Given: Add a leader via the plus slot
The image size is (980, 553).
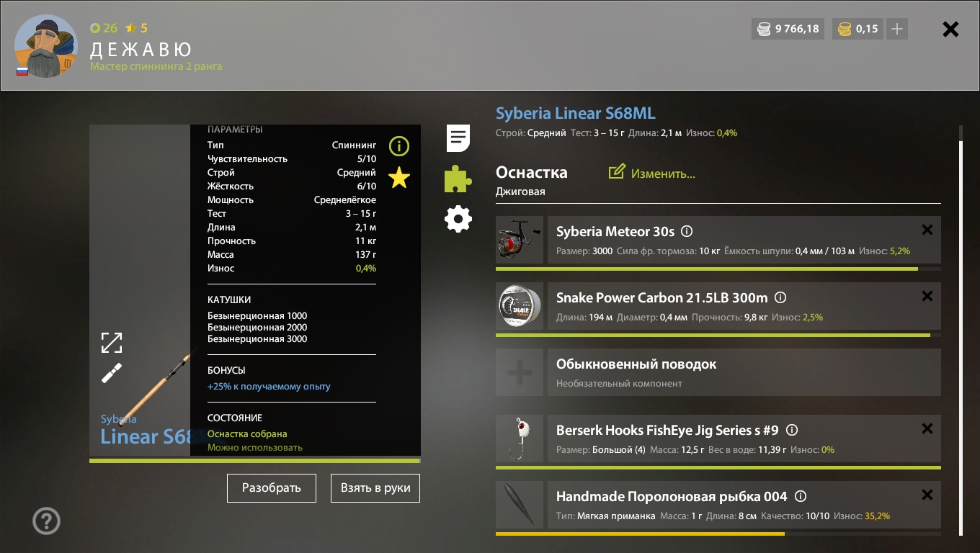Looking at the screenshot, I should (x=520, y=373).
